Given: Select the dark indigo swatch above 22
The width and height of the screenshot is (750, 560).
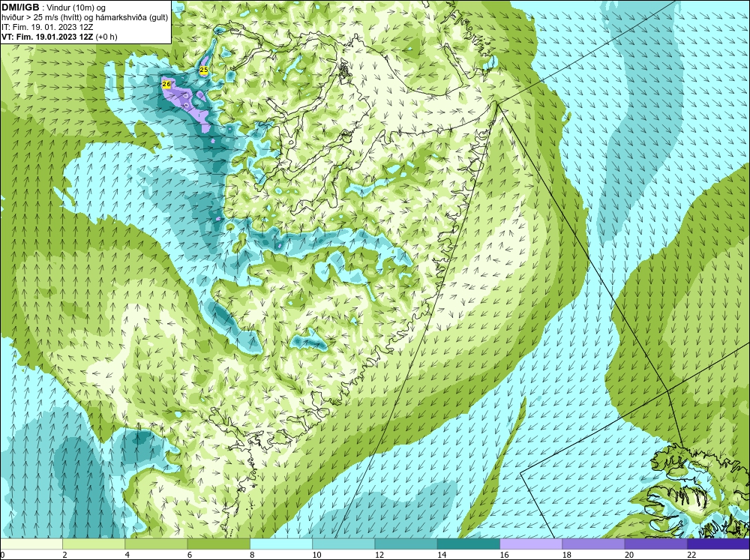Looking at the screenshot, I should point(718,544).
